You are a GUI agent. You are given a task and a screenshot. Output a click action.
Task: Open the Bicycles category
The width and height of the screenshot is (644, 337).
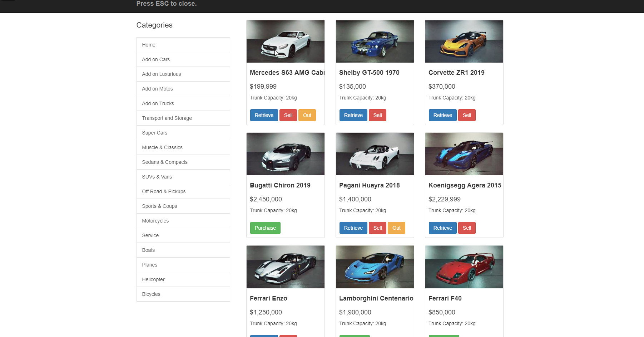pos(183,294)
